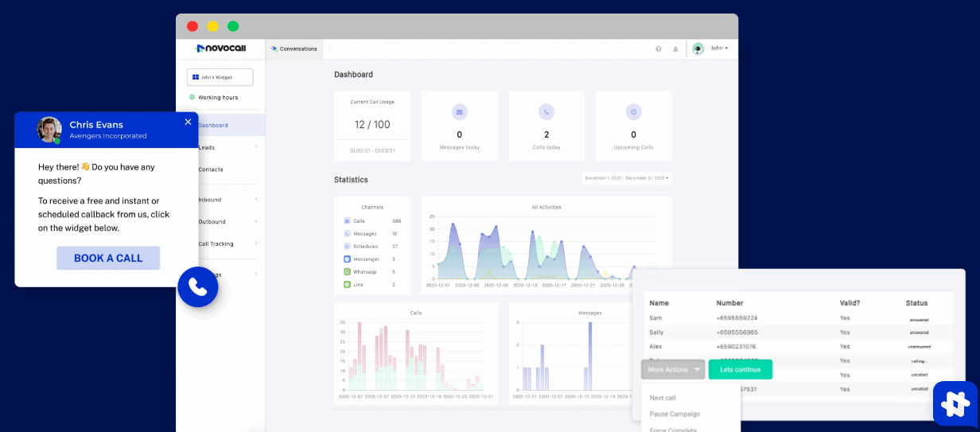Open the Conversations tab
The height and width of the screenshot is (432, 980).
(294, 49)
